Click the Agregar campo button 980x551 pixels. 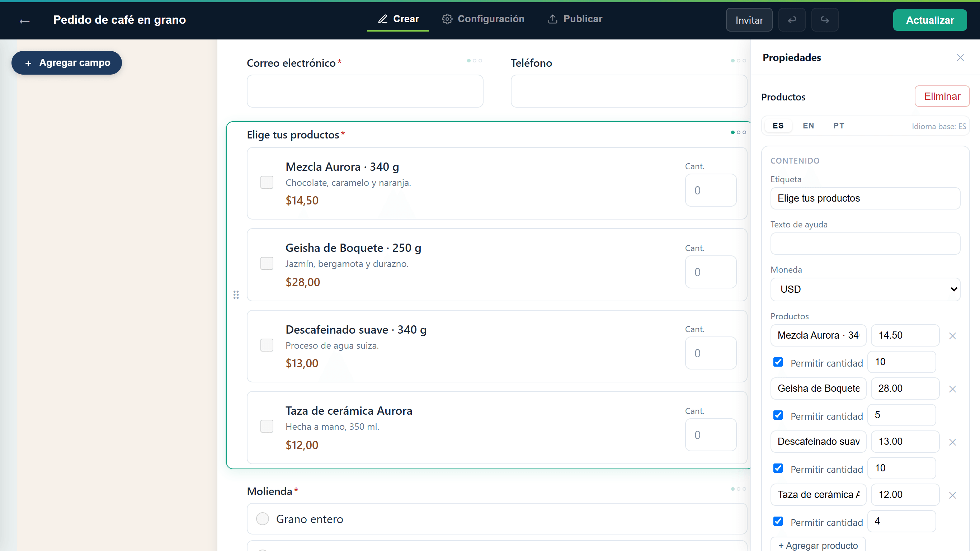pyautogui.click(x=67, y=62)
